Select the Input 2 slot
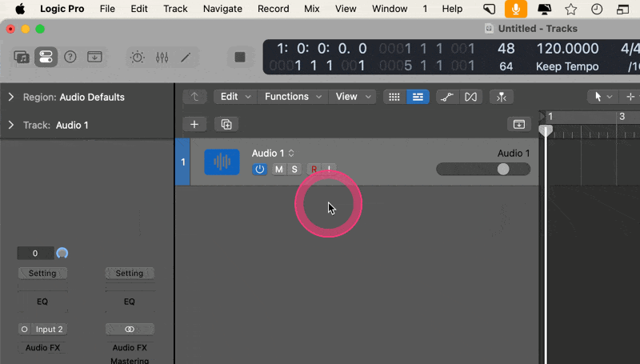Viewport: 640px width, 364px height. coord(50,329)
